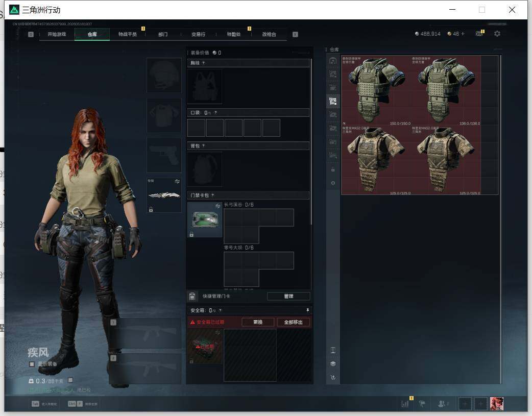Show help for 安全箱 section
532x416 pixels.
coord(220,310)
